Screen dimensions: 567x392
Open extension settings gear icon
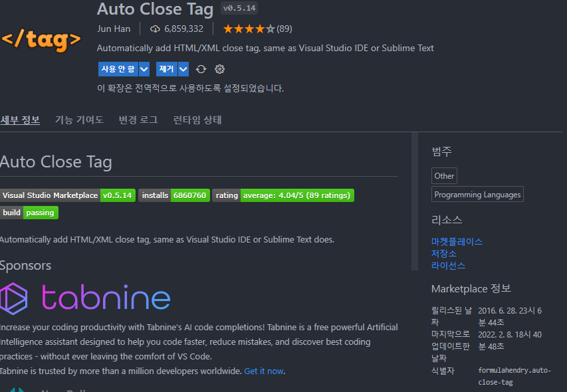tap(219, 69)
